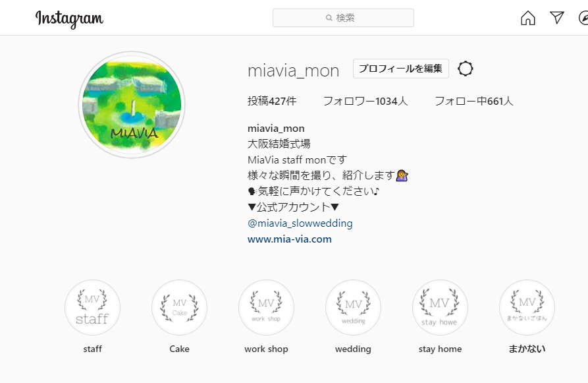View the フォロー中661人 following list
Screen dimensions: 588x383
click(473, 101)
